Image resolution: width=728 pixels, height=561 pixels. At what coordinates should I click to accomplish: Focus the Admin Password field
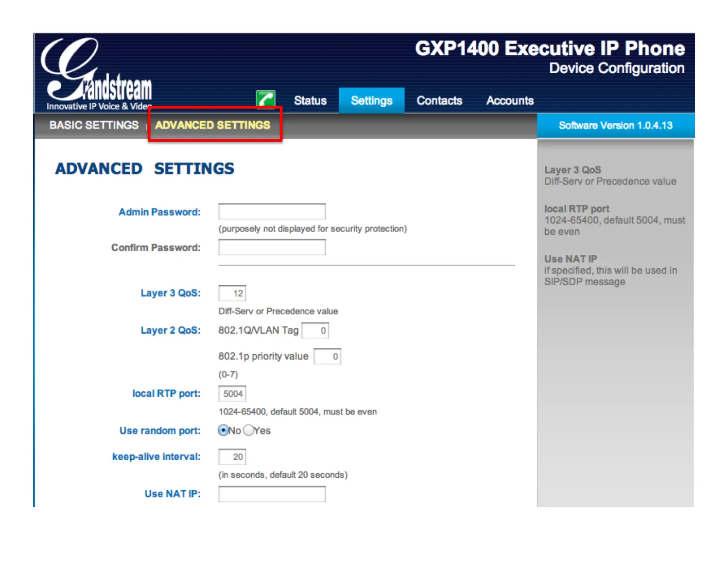[272, 212]
